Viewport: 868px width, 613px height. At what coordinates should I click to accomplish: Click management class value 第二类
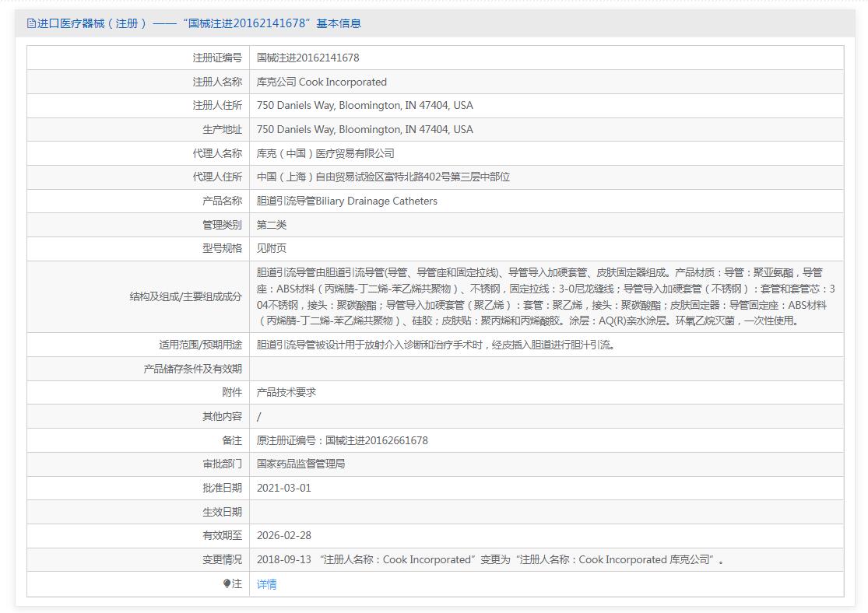pos(271,225)
